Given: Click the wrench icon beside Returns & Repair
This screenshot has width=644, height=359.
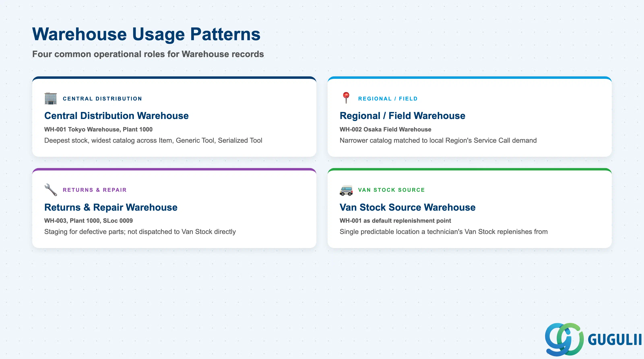Looking at the screenshot, I should pyautogui.click(x=51, y=190).
